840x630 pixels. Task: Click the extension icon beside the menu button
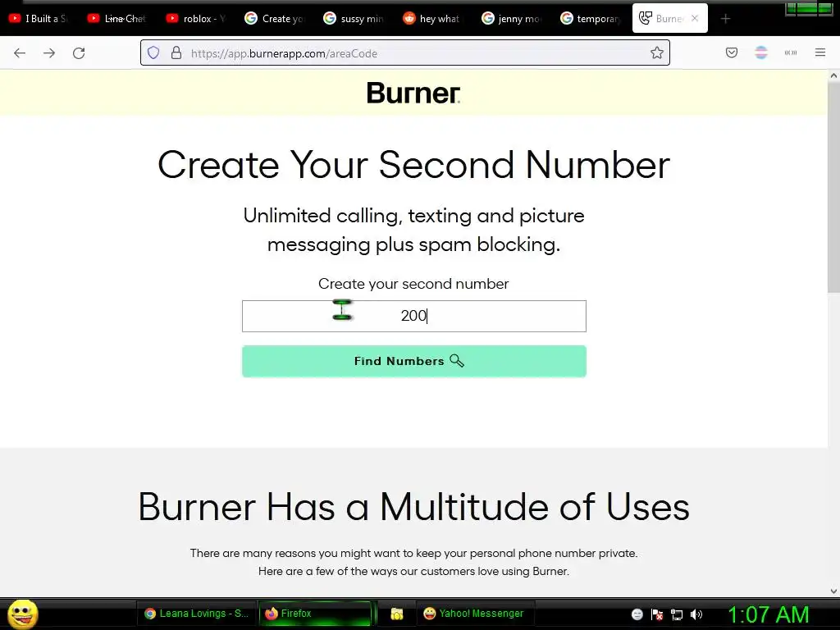[x=791, y=52]
